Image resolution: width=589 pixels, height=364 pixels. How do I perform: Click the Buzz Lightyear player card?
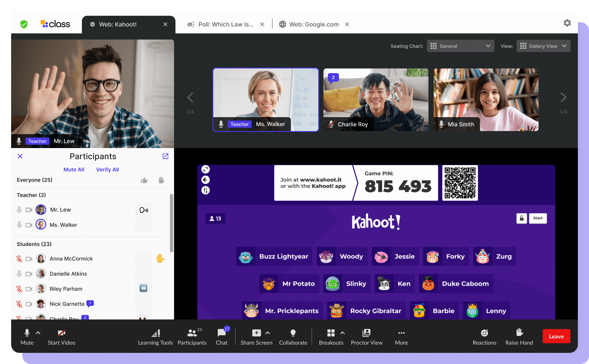(x=274, y=256)
